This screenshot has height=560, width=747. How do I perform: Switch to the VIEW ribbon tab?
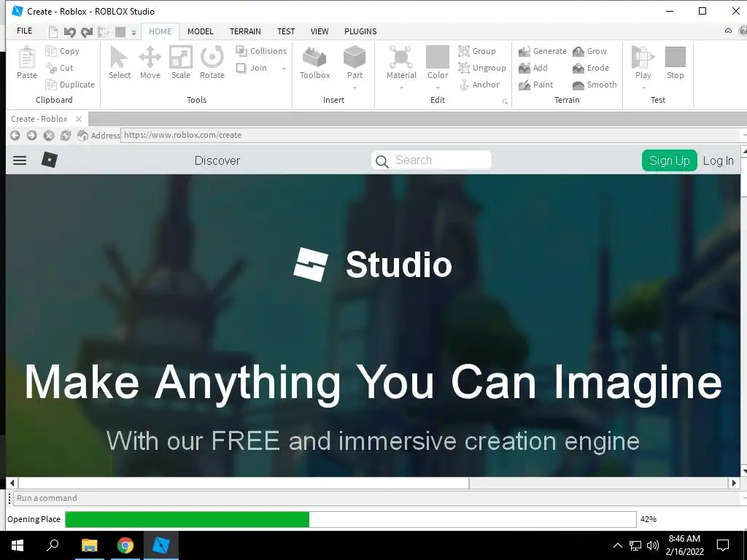320,31
